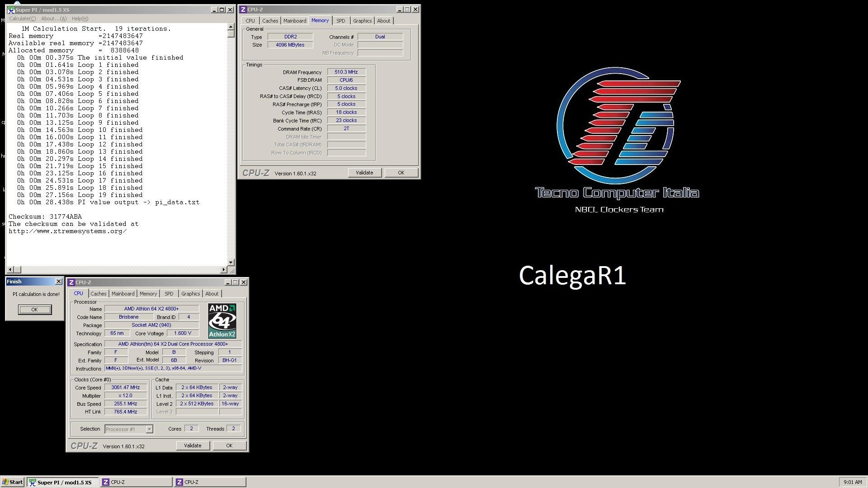
Task: Click the xtremesystems.org URL text
Action: point(67,231)
